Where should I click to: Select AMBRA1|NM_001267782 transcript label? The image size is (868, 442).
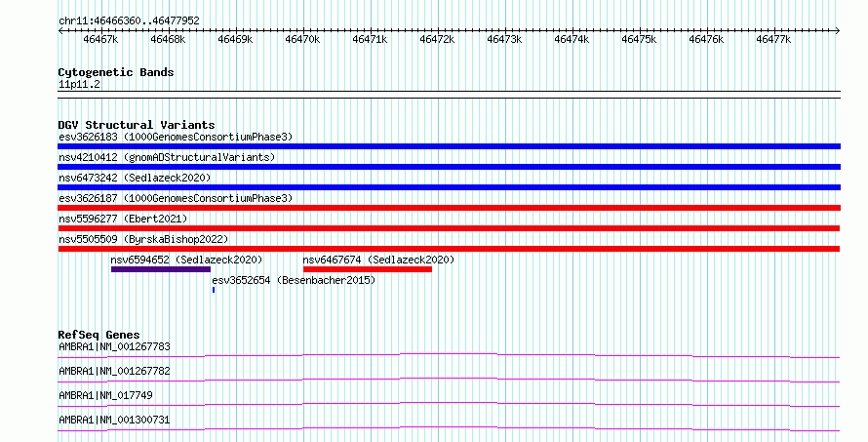pos(114,371)
